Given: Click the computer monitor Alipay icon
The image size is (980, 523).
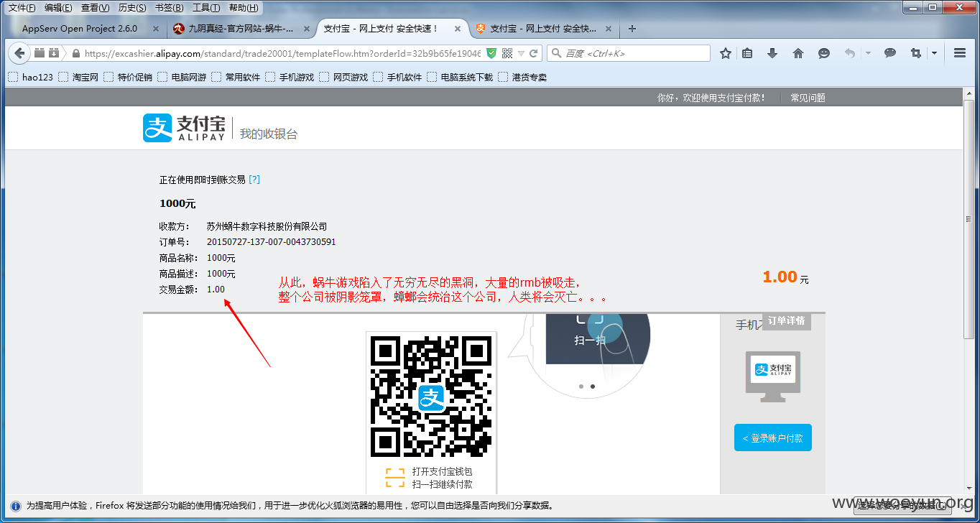Looking at the screenshot, I should pos(773,376).
